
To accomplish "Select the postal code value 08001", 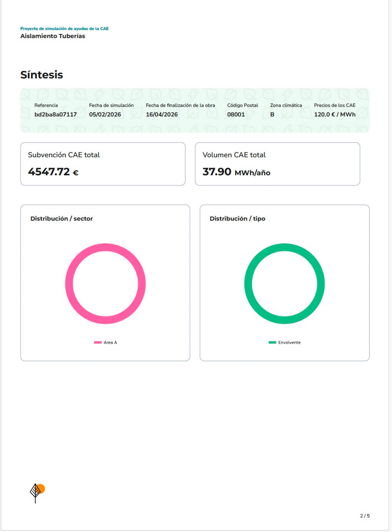I will pyautogui.click(x=236, y=115).
